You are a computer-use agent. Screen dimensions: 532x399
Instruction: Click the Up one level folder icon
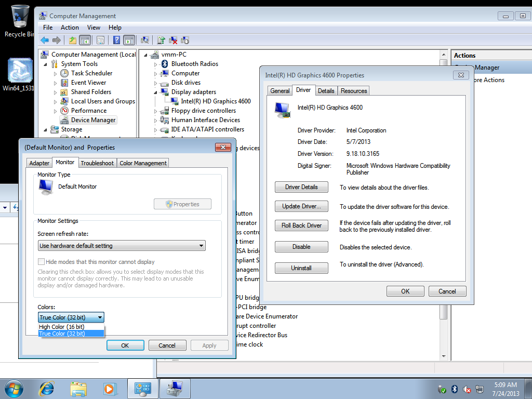click(73, 40)
